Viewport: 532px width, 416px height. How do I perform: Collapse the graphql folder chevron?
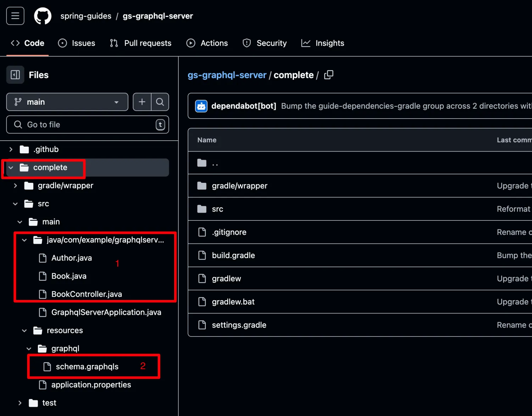tap(29, 349)
